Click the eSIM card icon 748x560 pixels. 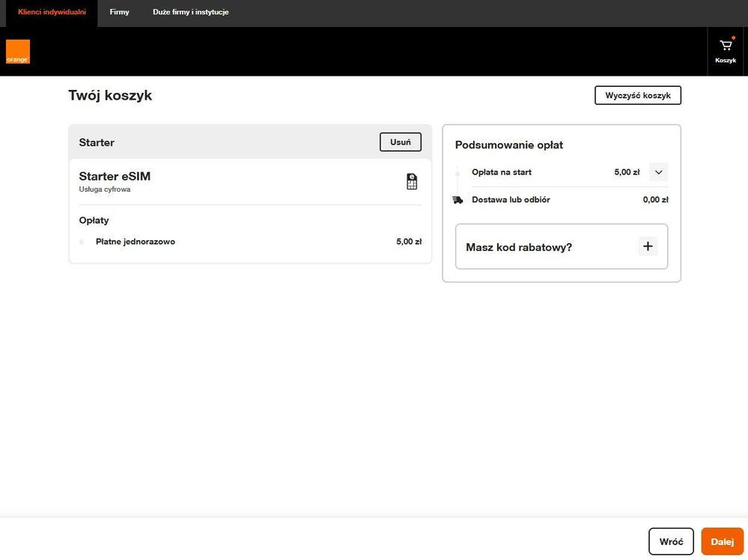pyautogui.click(x=412, y=182)
